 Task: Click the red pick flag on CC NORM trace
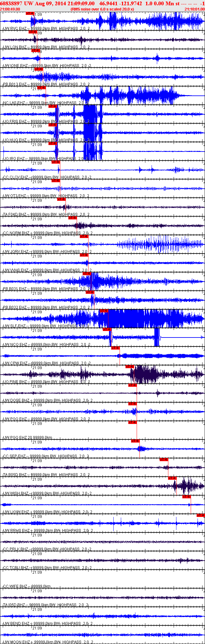click(73, 218)
